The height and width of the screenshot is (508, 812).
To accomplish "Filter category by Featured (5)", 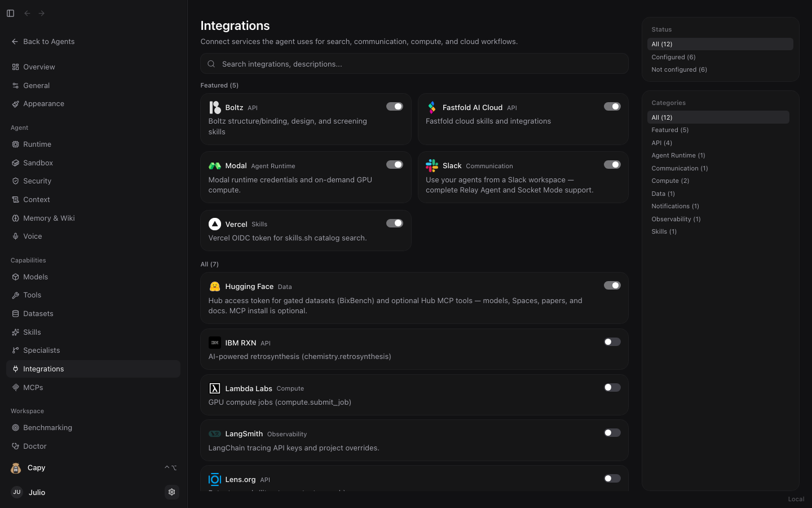I will pyautogui.click(x=718, y=130).
